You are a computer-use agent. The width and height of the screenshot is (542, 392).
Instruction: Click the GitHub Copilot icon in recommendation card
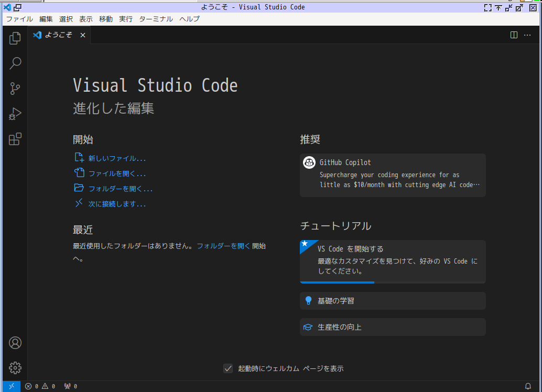point(309,162)
